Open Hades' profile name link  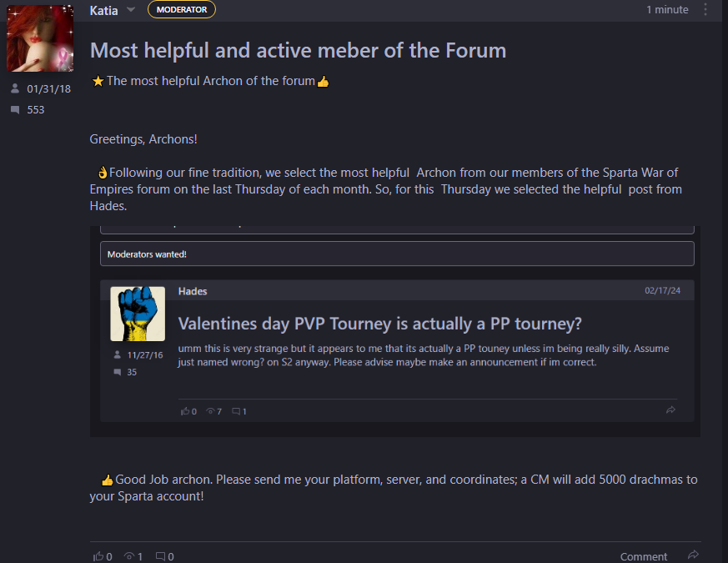(x=193, y=291)
